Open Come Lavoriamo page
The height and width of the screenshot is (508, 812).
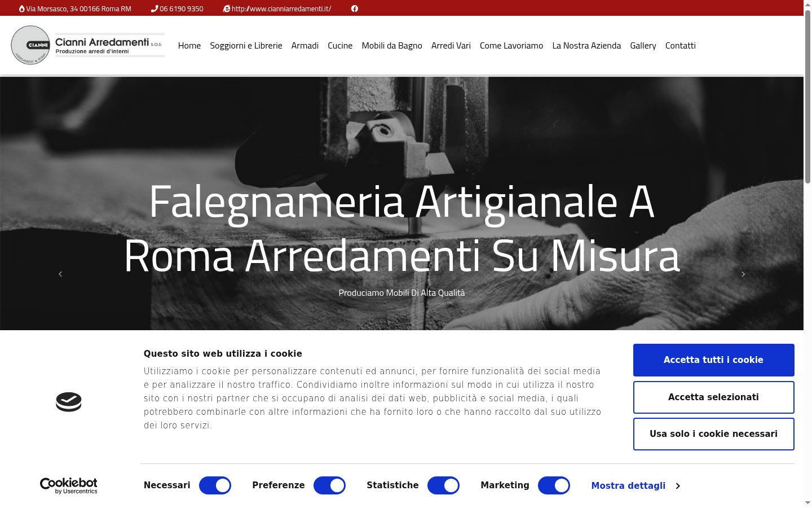click(511, 46)
